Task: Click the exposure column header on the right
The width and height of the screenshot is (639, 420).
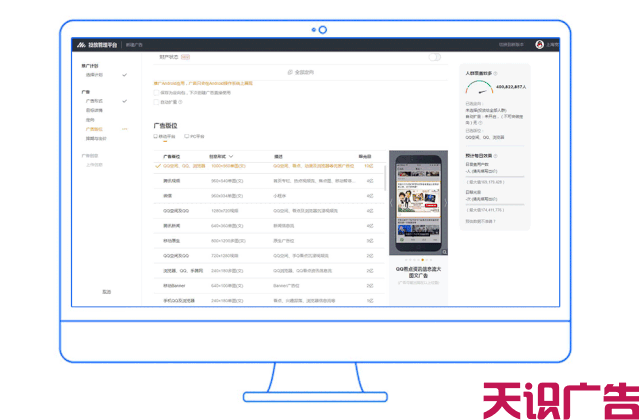Action: pyautogui.click(x=365, y=156)
